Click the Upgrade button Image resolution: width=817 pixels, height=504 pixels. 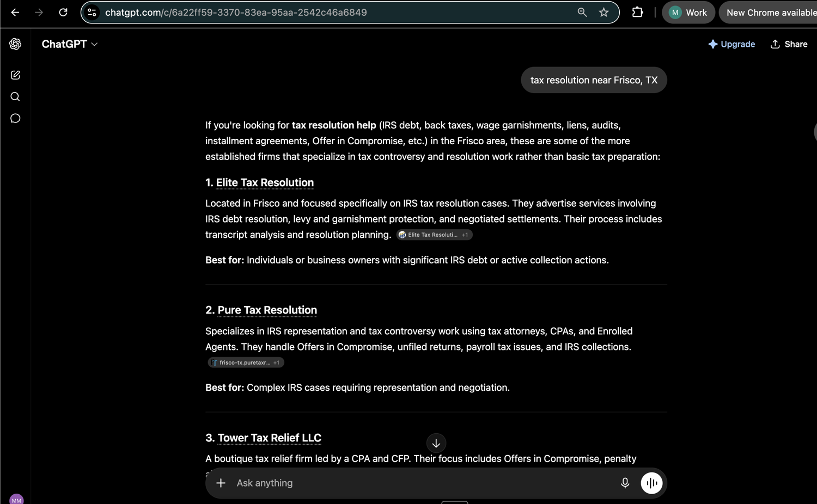pyautogui.click(x=731, y=44)
